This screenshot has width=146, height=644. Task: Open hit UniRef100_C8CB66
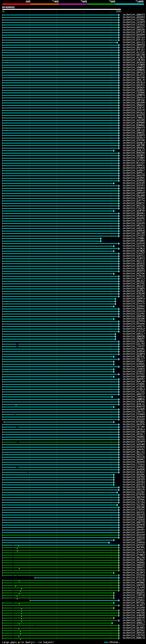tap(134, 93)
